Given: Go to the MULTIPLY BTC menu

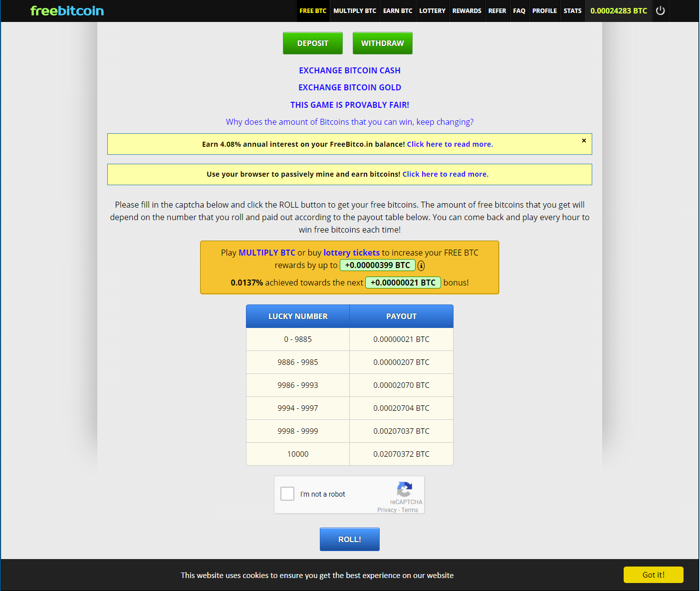Looking at the screenshot, I should (x=355, y=10).
